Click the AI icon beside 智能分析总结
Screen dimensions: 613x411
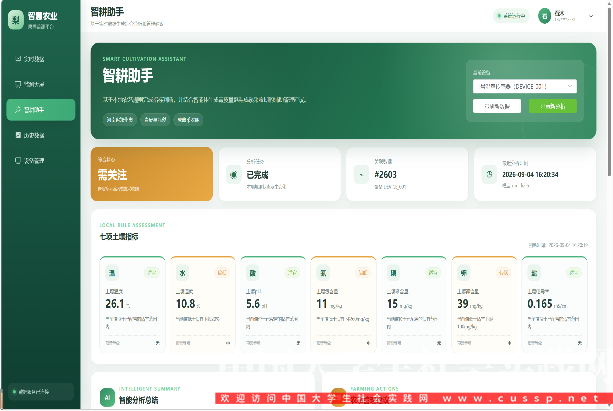pos(108,398)
